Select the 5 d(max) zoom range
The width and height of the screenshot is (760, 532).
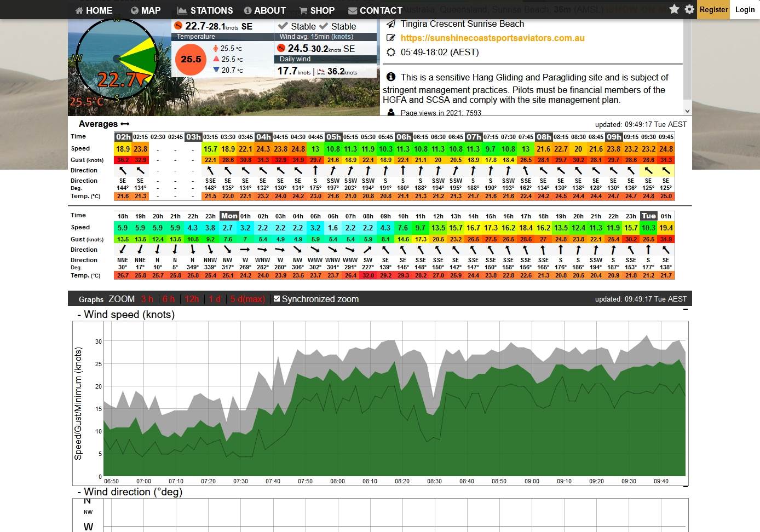pos(247,299)
